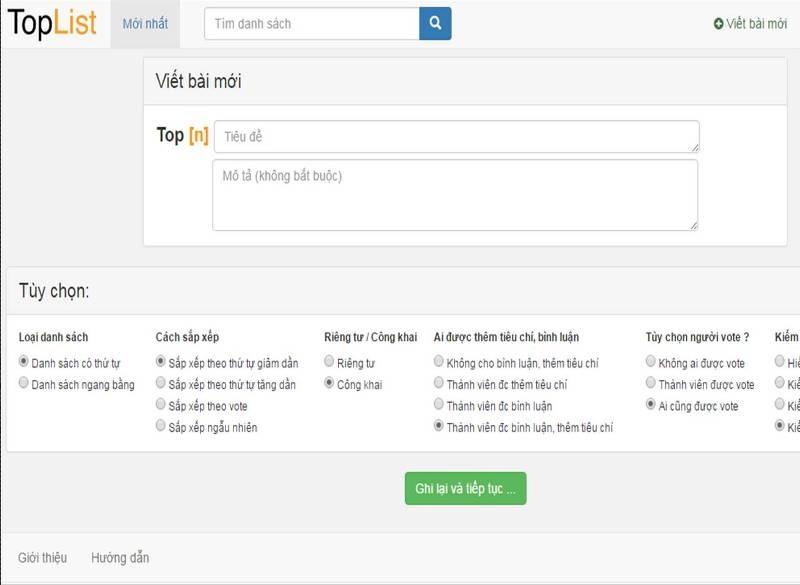Click the magnifier search button
The image size is (800, 585).
tap(435, 23)
